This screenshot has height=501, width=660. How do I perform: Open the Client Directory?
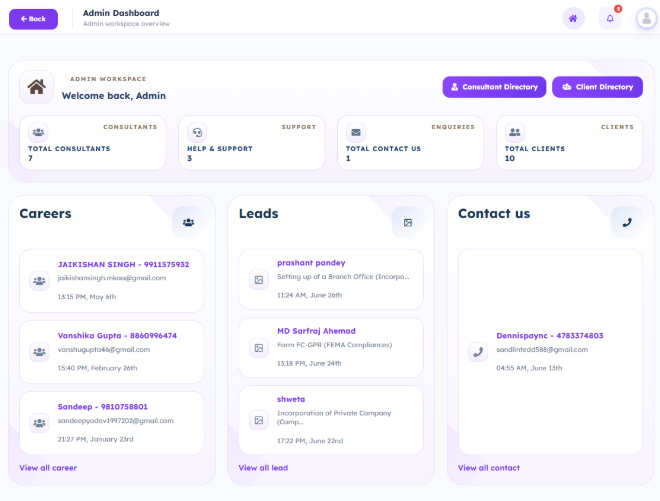tap(597, 87)
